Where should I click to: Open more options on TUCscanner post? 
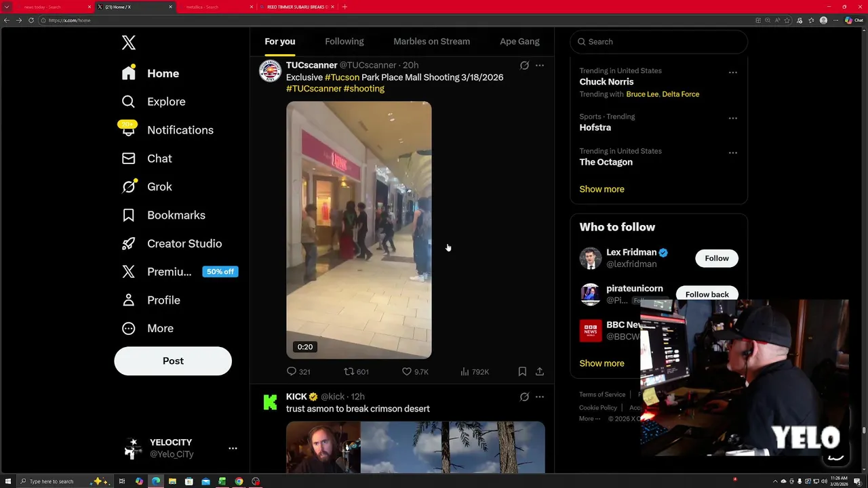click(540, 66)
